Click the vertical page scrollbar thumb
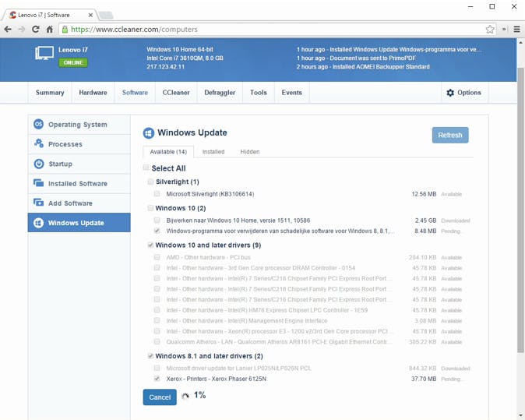 (x=520, y=210)
